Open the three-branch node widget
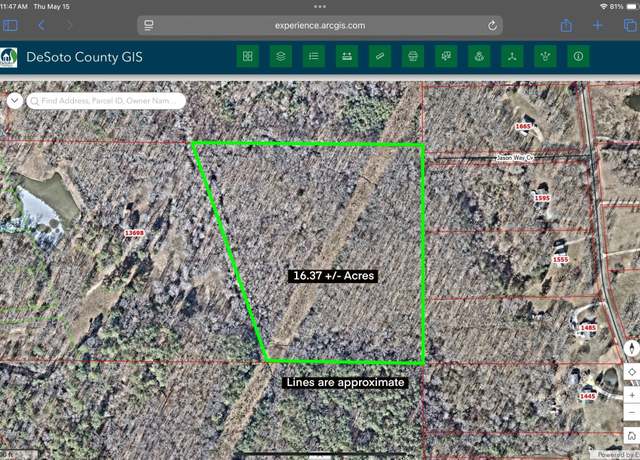Image resolution: width=640 pixels, height=460 pixels. 512,56
